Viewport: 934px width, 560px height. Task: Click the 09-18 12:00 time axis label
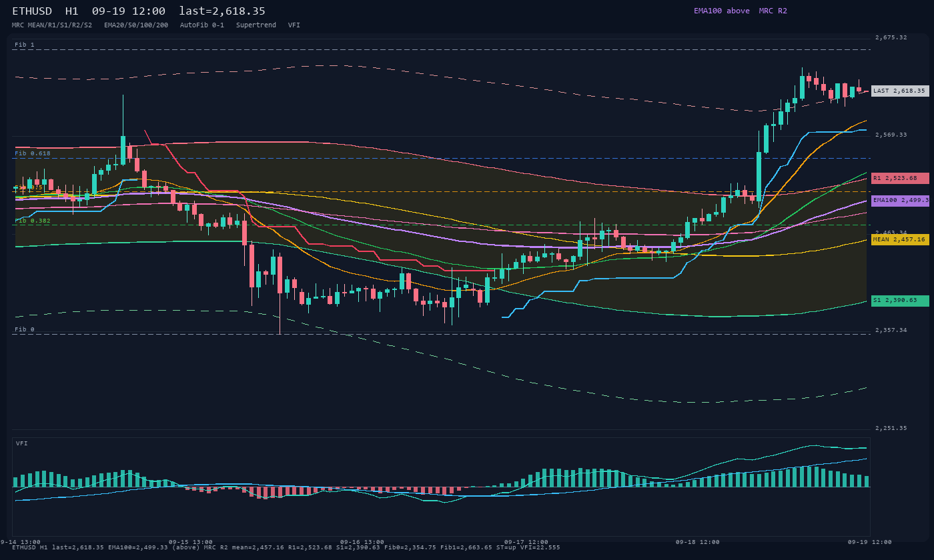698,542
